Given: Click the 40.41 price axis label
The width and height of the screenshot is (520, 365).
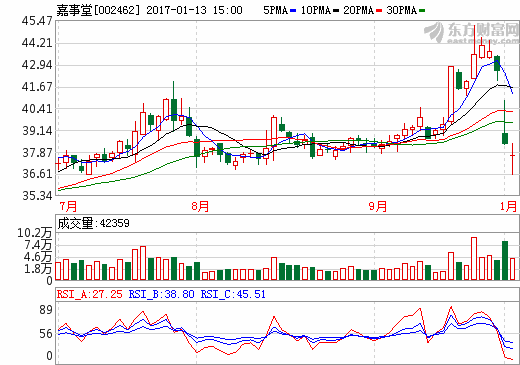Looking at the screenshot, I should (37, 109).
